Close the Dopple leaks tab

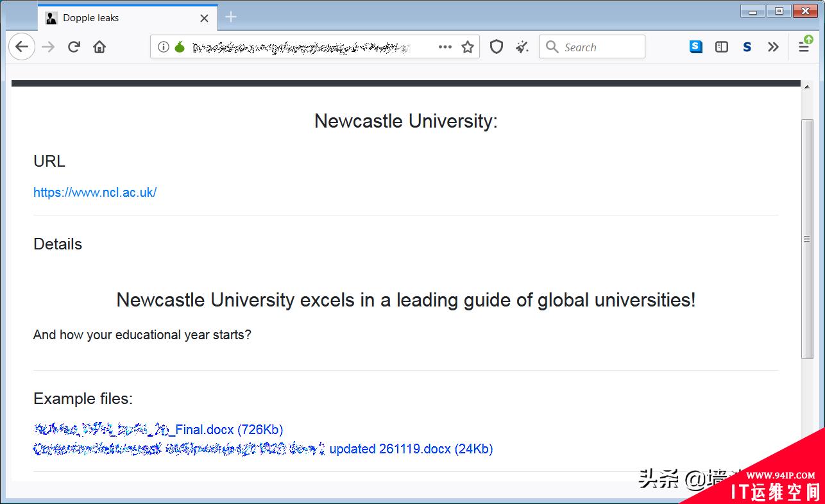pyautogui.click(x=204, y=18)
